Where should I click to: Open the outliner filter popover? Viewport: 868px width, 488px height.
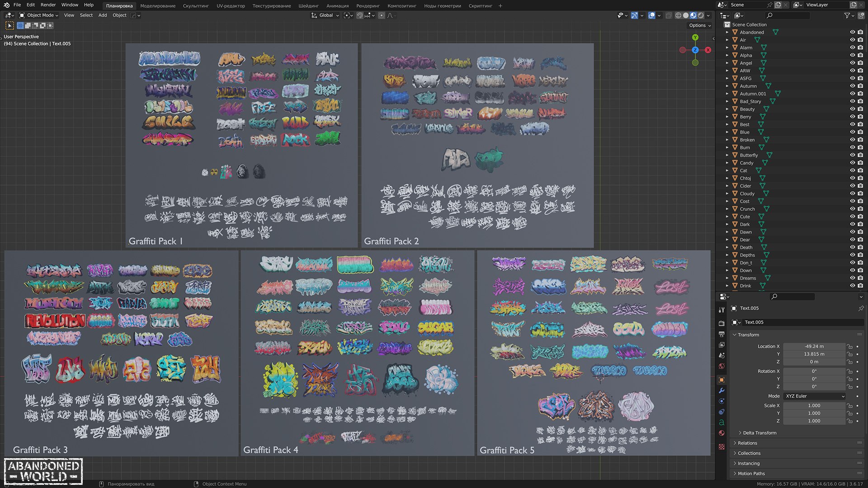(x=849, y=15)
